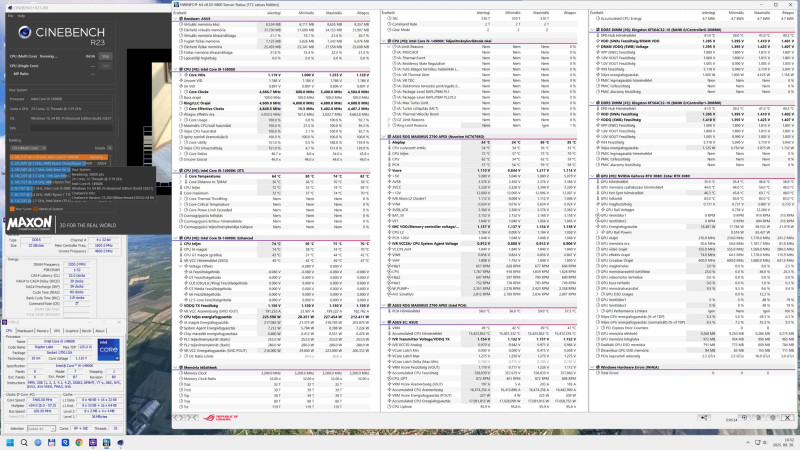Select the Vcore sensor row
The width and height of the screenshot is (800, 450).
(x=480, y=170)
